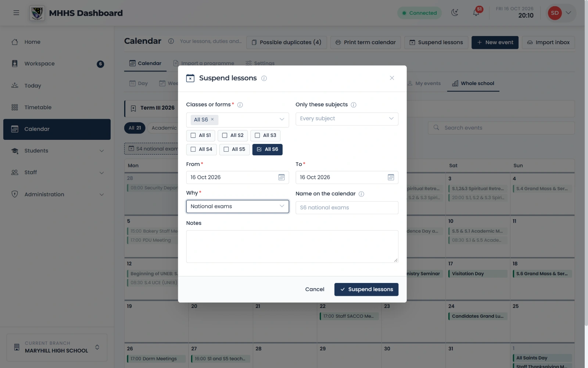Uncheck the All S6 checkbox
The image size is (588, 368).
point(267,149)
